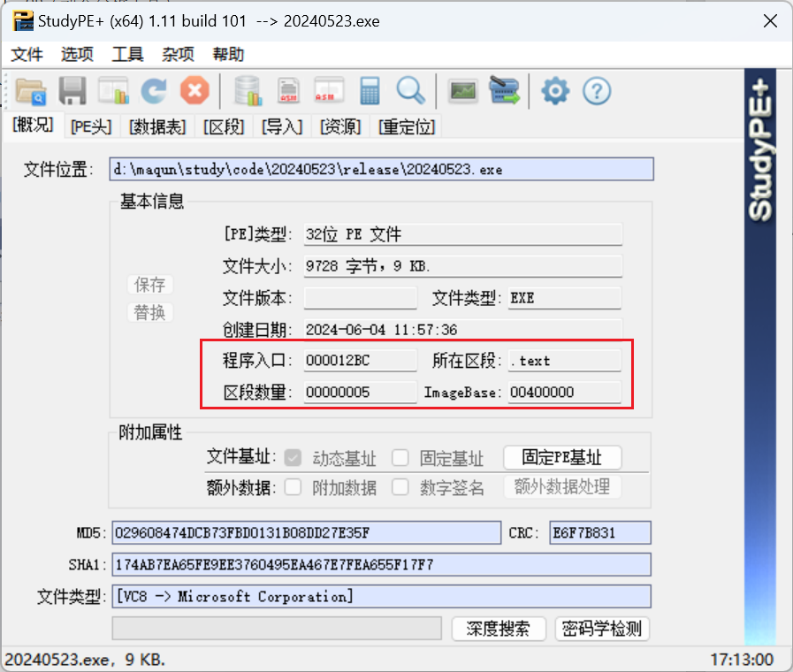Open the ASM window disassembler icon
793x672 pixels.
[x=329, y=92]
